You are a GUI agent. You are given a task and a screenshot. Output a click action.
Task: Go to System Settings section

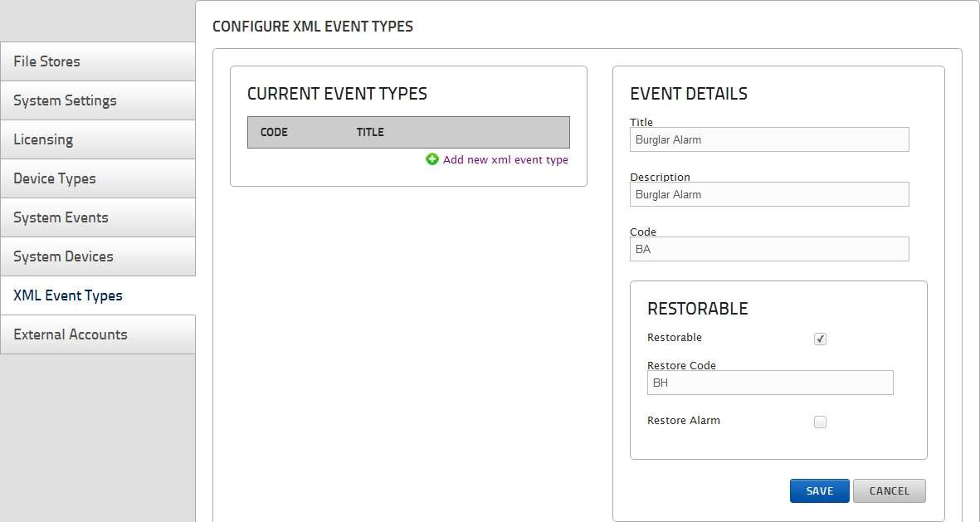pos(97,100)
